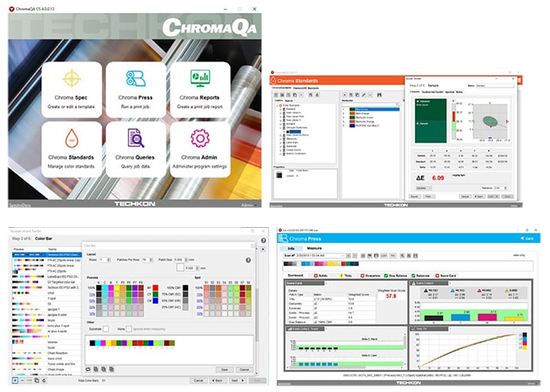Open Chroma Admin gear tile
This screenshot has width=550, height=392.
199,148
